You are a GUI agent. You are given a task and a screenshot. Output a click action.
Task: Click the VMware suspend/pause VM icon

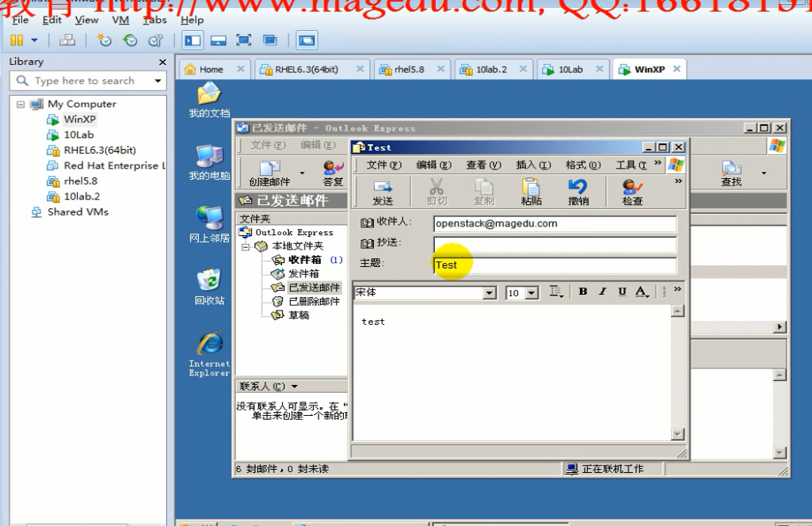[x=17, y=40]
